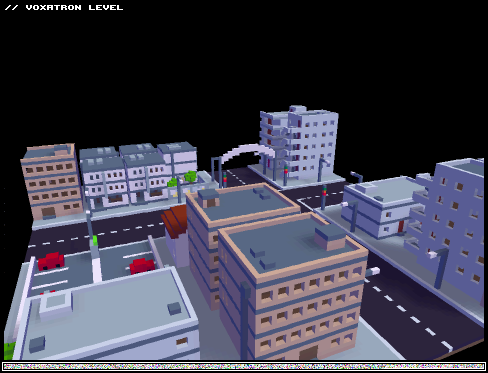Screen dimensions: 488x373
Task: Click the tan brick building at far left
Action: [x=51, y=182]
